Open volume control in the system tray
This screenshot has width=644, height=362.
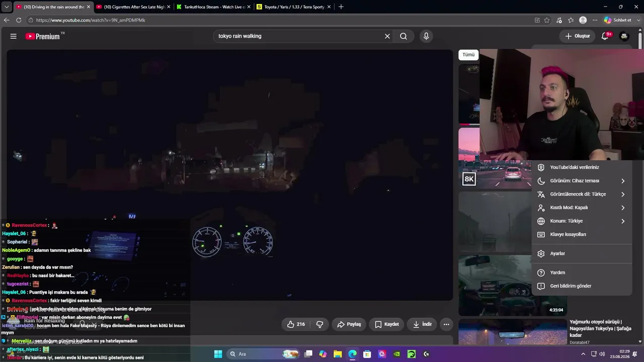[602, 354]
